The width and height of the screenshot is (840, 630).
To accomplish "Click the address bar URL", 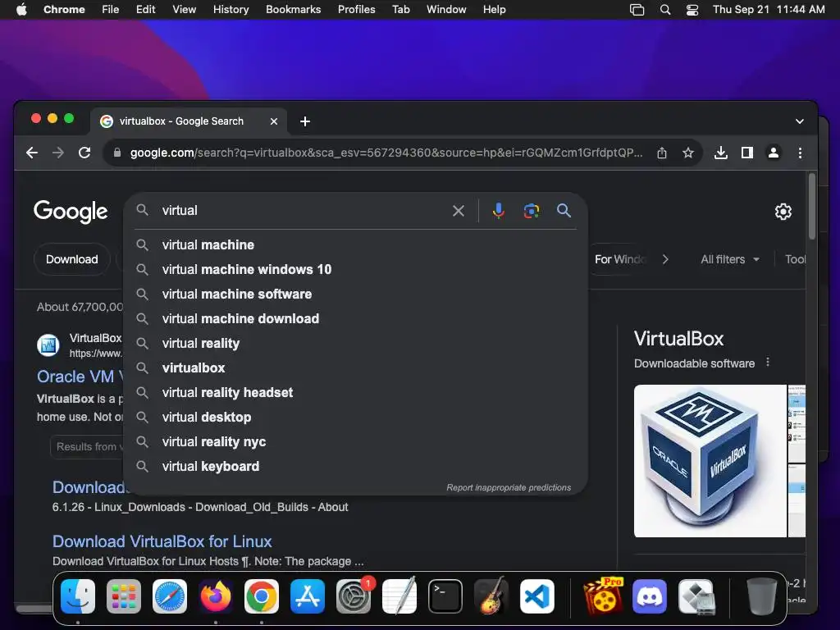I will point(386,153).
